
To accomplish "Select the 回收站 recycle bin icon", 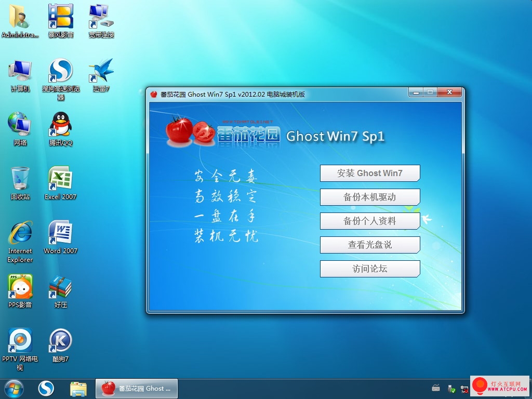I will [20, 183].
